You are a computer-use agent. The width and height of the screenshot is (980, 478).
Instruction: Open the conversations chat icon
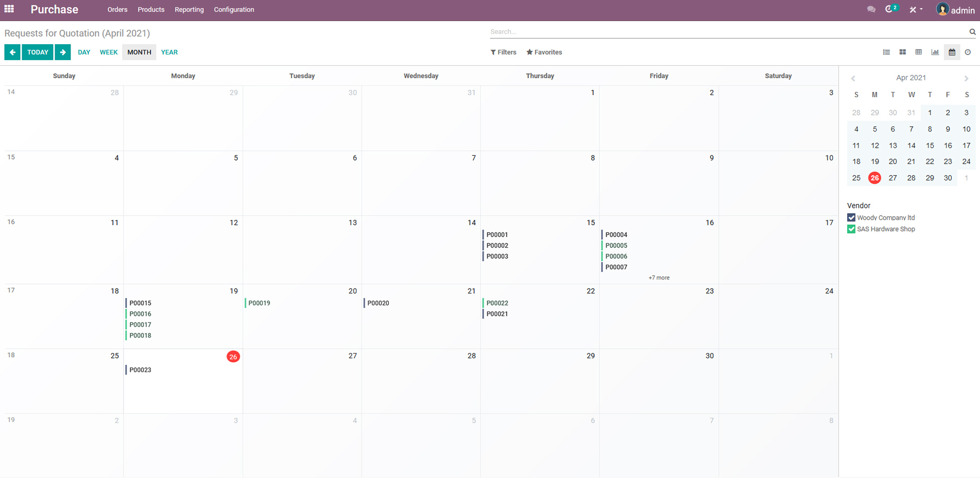click(871, 9)
